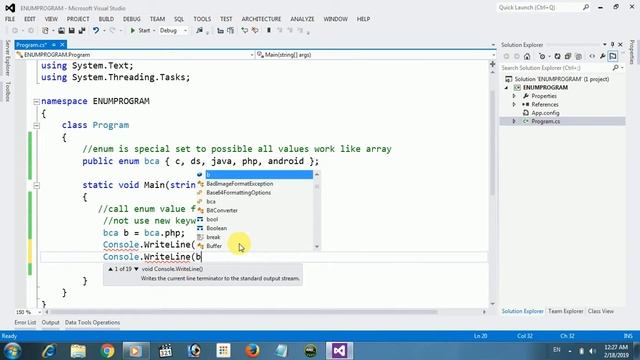
Task: Open the Output tab
Action: [x=51, y=322]
